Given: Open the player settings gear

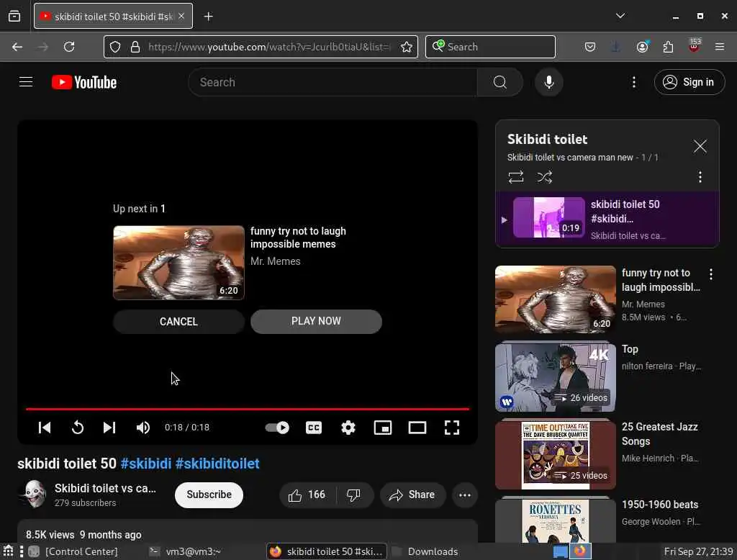Looking at the screenshot, I should (x=348, y=428).
